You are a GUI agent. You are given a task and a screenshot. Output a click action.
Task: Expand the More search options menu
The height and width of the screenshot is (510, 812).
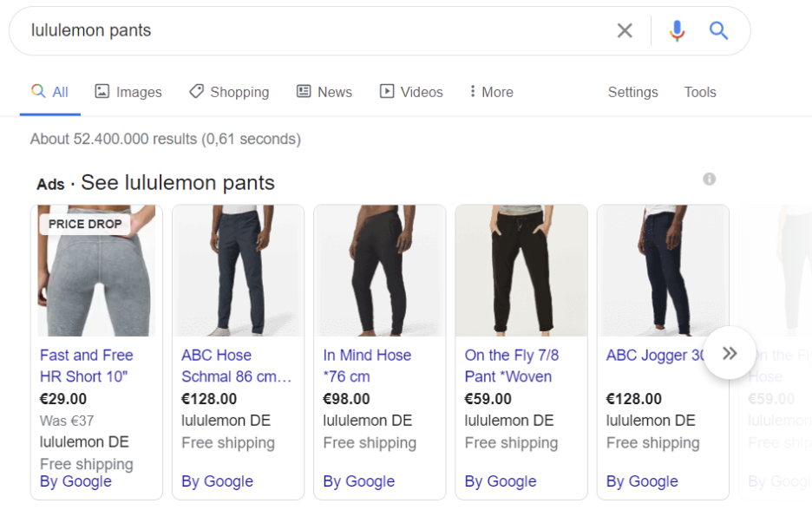tap(491, 92)
